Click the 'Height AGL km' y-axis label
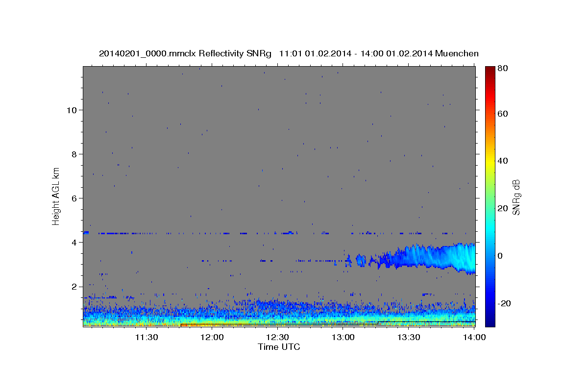 click(56, 196)
